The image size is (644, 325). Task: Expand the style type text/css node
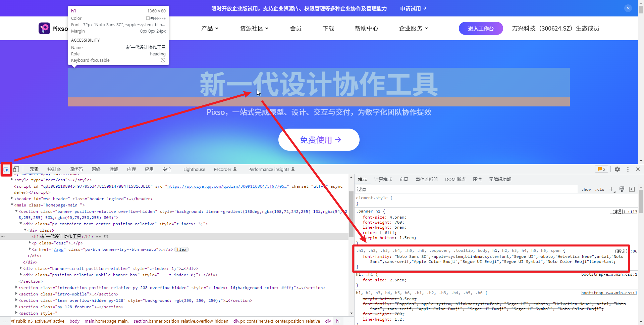click(x=12, y=180)
